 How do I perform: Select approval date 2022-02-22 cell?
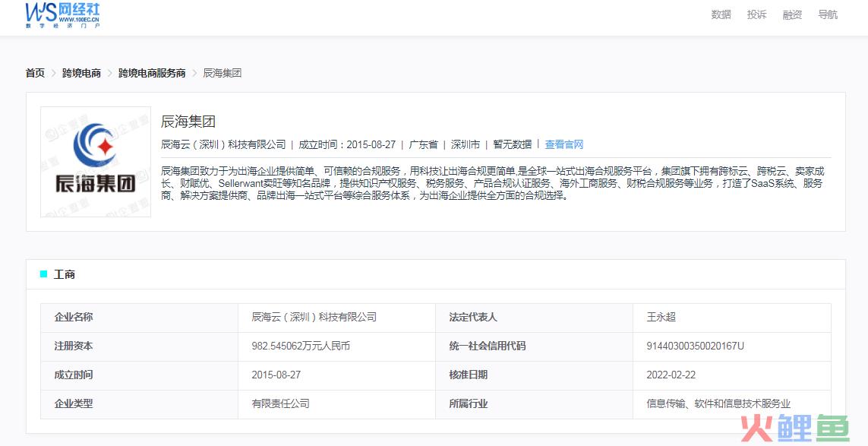click(732, 375)
